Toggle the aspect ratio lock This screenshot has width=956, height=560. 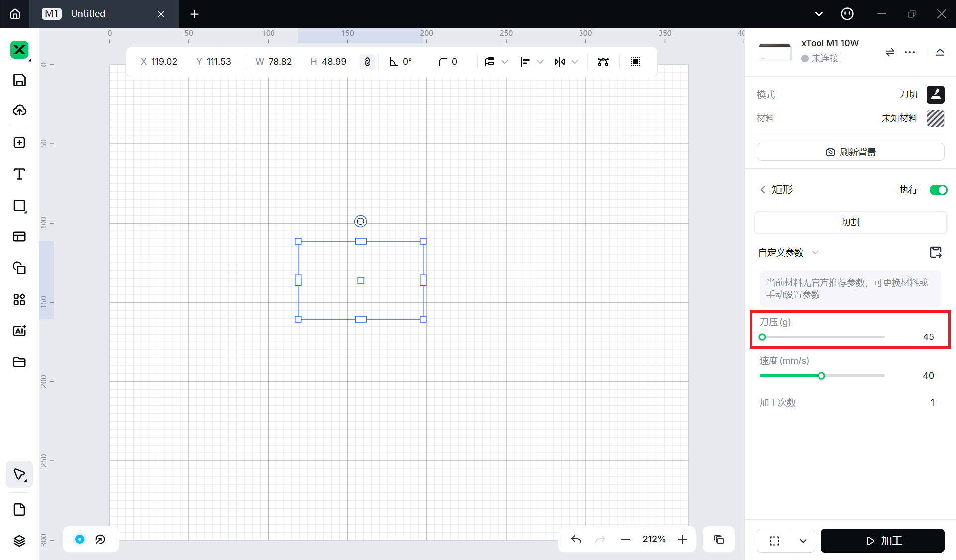click(367, 62)
